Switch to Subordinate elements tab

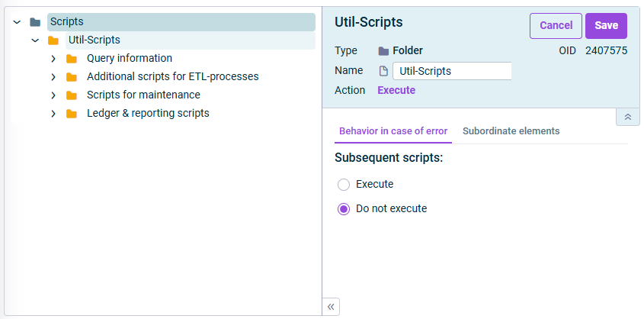pyautogui.click(x=511, y=131)
